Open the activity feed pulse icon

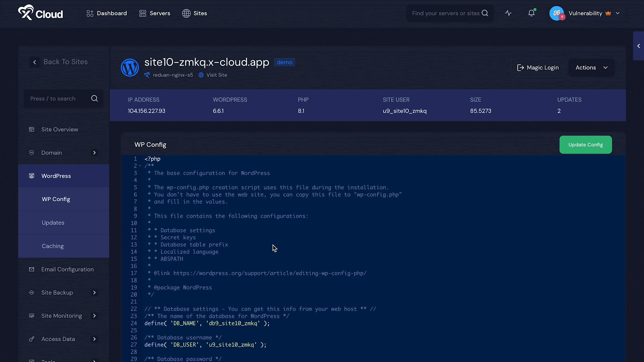tap(508, 13)
